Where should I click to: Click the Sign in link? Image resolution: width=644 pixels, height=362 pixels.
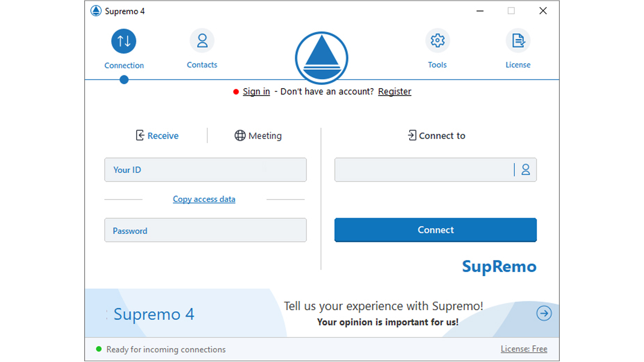(256, 91)
